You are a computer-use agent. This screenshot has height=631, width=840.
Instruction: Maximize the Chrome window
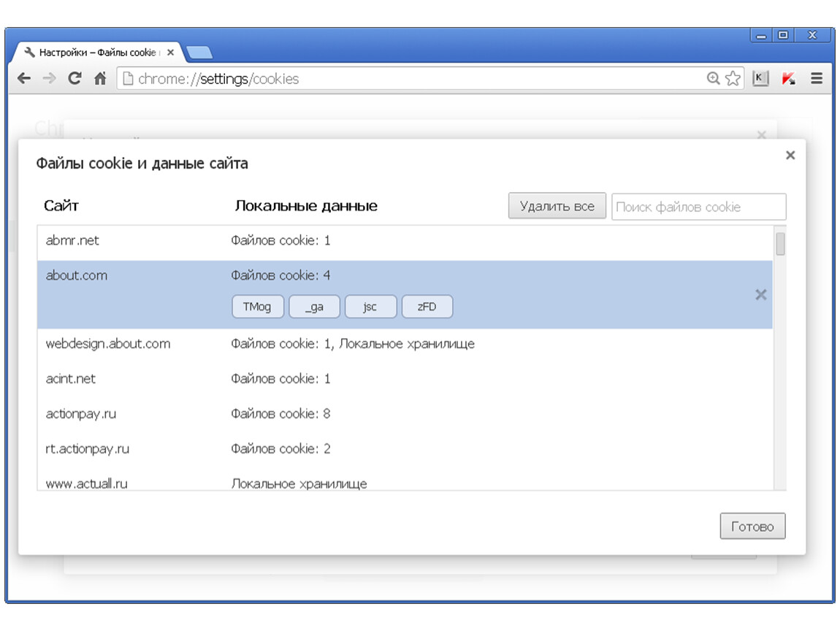point(783,35)
